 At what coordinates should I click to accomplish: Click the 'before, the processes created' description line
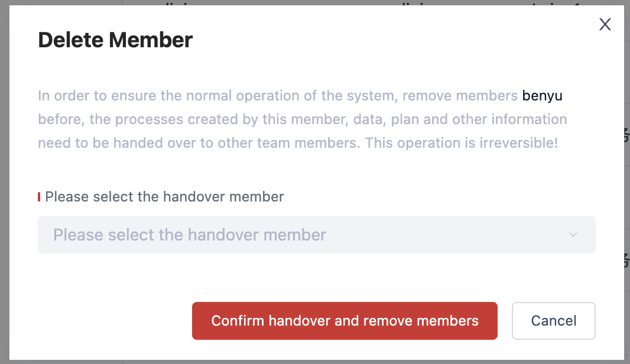click(x=302, y=119)
